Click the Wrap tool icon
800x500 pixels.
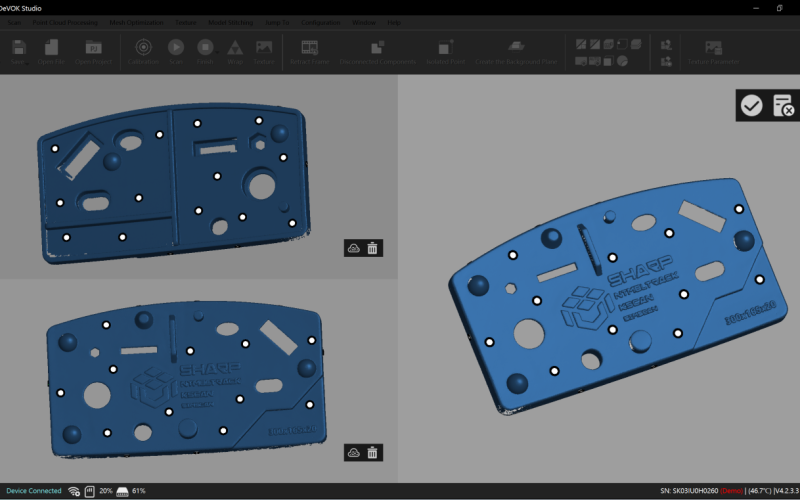pos(235,47)
